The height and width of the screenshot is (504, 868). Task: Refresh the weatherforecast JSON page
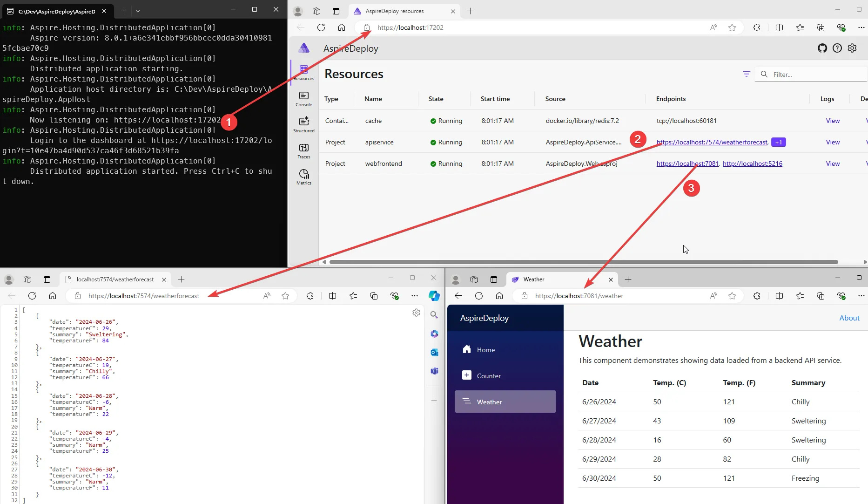click(32, 296)
